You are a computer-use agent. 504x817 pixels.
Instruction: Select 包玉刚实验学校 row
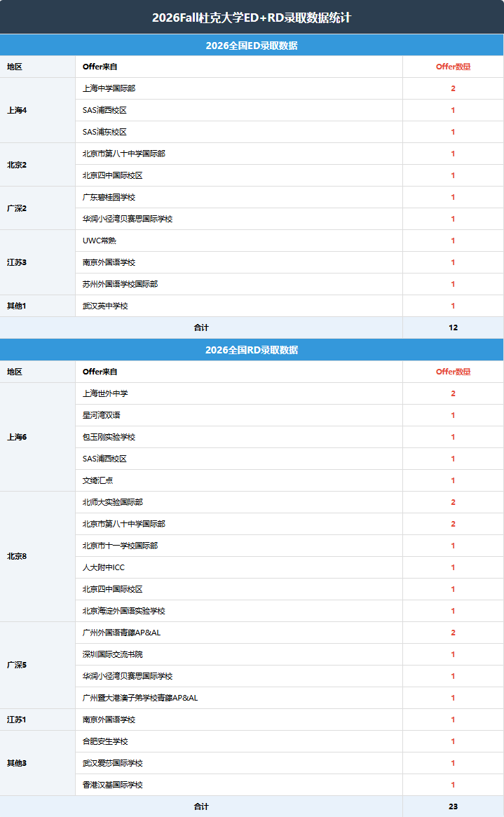(109, 437)
